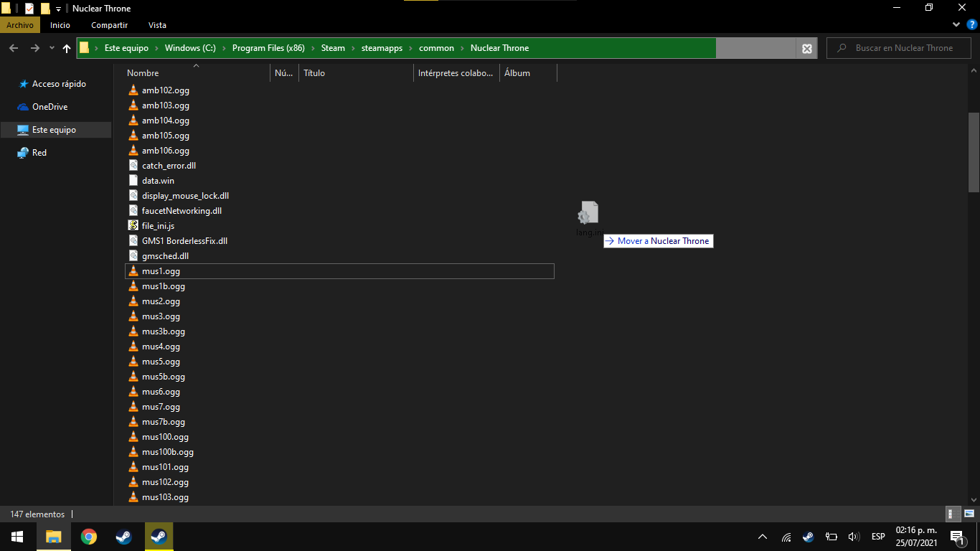Open the volume speaker icon in tray

[854, 537]
